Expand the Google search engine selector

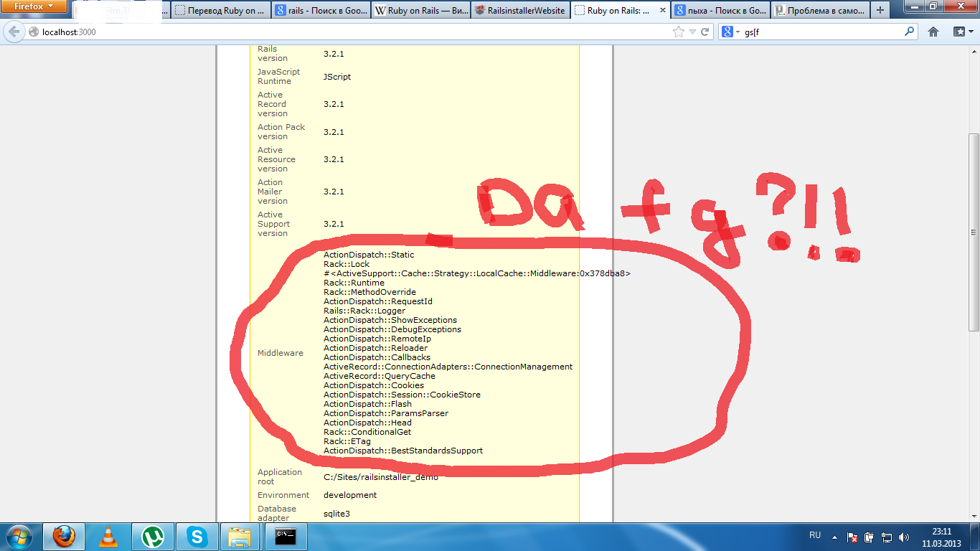point(731,32)
